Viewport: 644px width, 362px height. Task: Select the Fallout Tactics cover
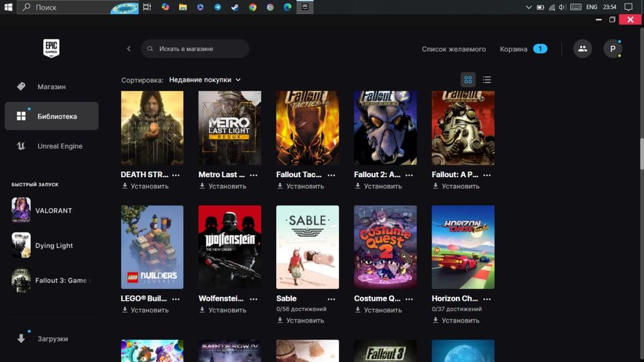(x=308, y=128)
